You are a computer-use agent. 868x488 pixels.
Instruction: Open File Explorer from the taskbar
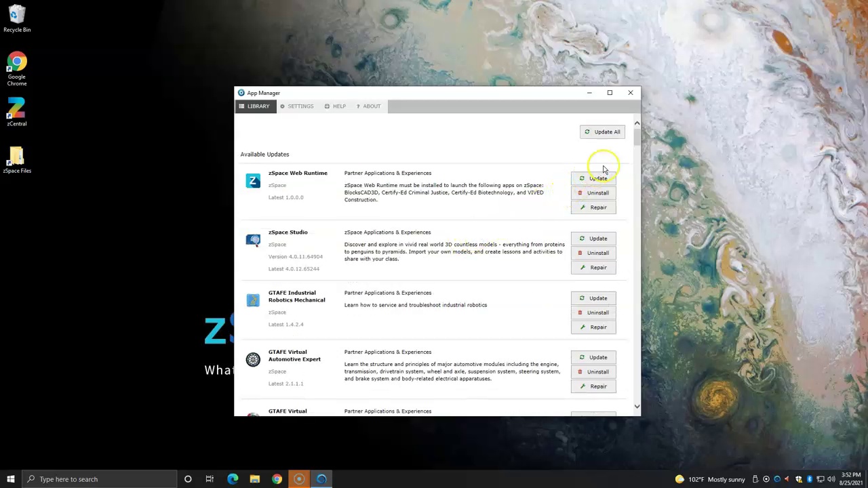click(x=255, y=479)
